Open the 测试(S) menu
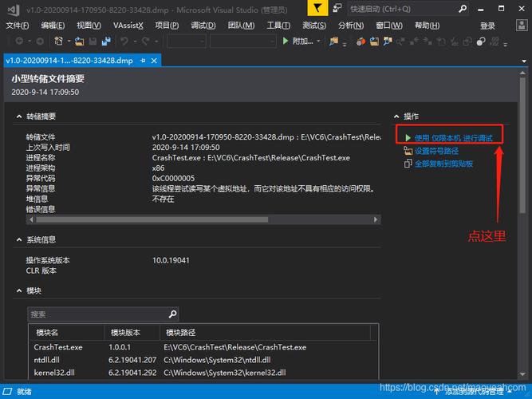Screen dimensions: 532x399 (314, 26)
